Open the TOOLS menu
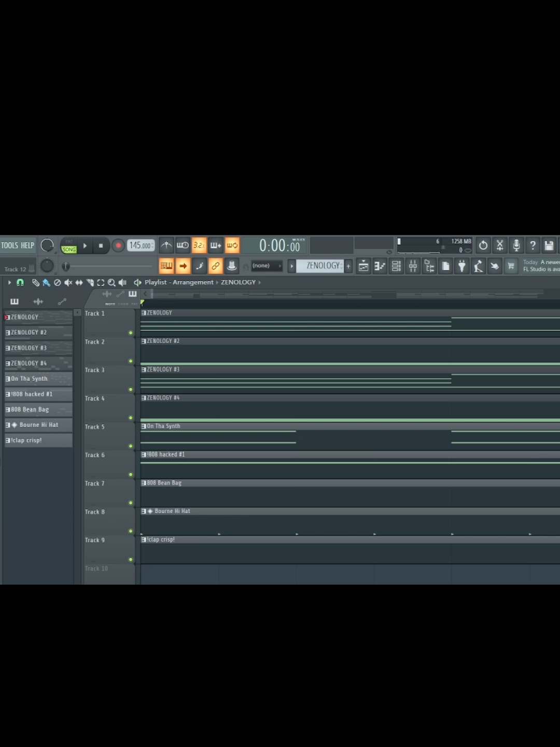The image size is (560, 747). (9, 245)
